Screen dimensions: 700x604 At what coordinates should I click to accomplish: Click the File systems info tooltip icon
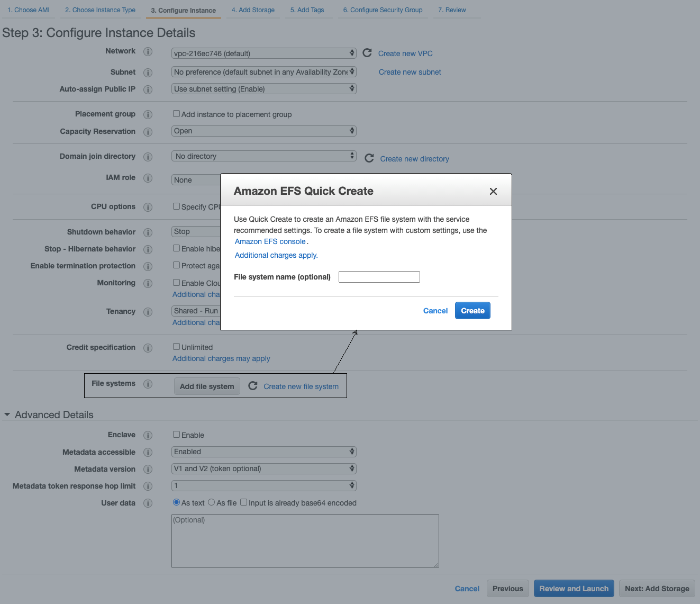pos(148,384)
